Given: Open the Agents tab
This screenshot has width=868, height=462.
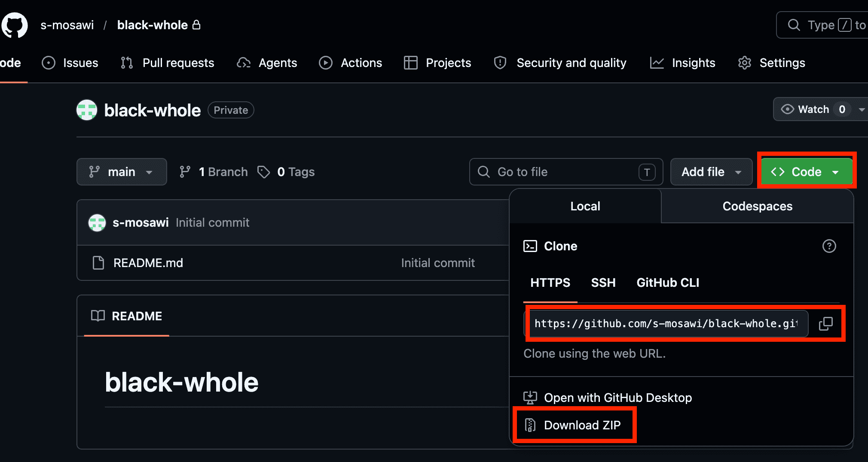Looking at the screenshot, I should pyautogui.click(x=267, y=63).
